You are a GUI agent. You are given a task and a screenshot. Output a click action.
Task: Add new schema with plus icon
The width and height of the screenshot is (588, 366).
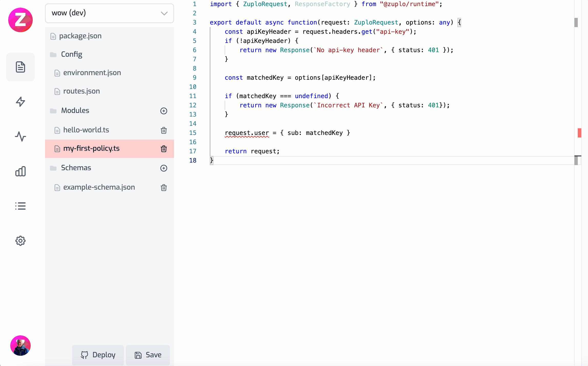pyautogui.click(x=164, y=168)
